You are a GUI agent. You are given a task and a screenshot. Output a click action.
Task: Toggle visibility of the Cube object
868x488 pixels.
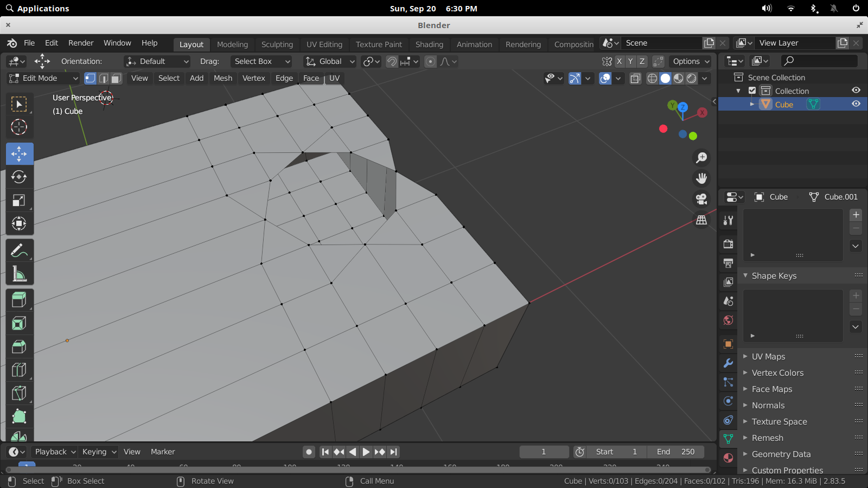tap(856, 104)
